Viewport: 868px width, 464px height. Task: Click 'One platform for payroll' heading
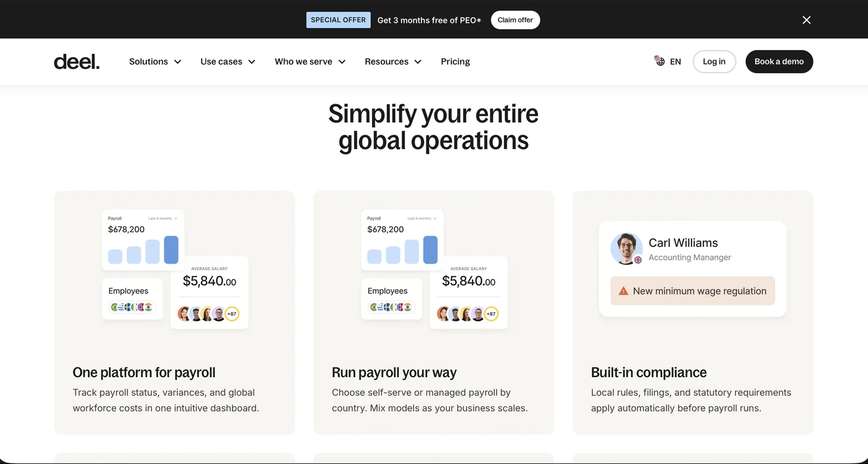coord(144,372)
